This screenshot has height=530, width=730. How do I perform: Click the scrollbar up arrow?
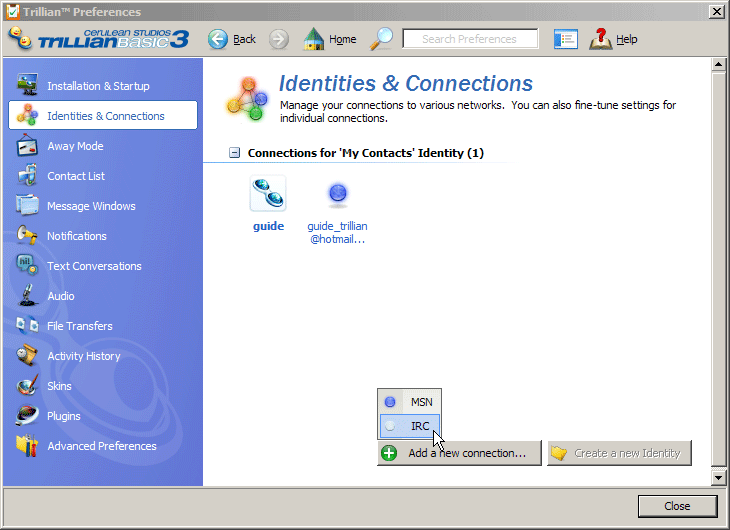(718, 64)
